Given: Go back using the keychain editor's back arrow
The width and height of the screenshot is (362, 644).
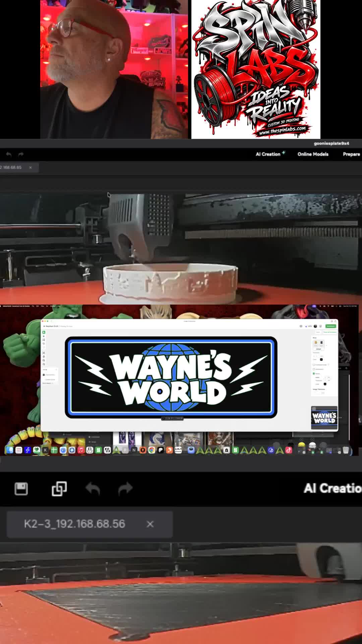Looking at the screenshot, I should (44, 326).
